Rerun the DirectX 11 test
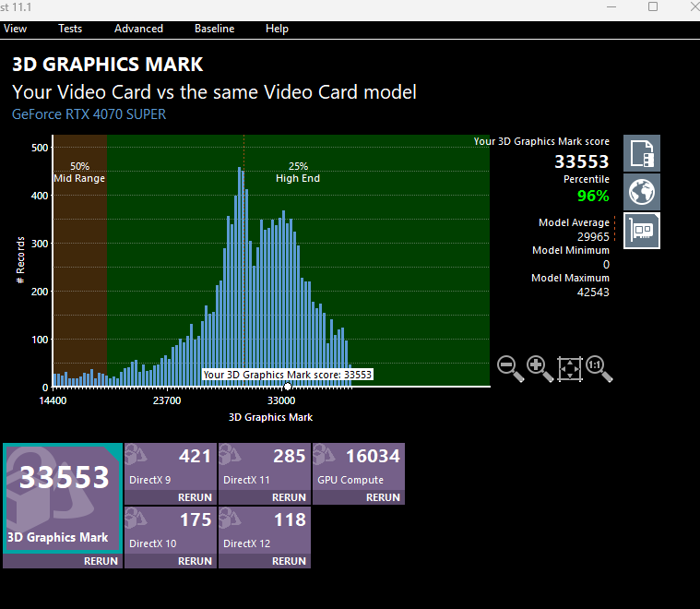Viewport: 700px width, 609px height. click(x=289, y=497)
